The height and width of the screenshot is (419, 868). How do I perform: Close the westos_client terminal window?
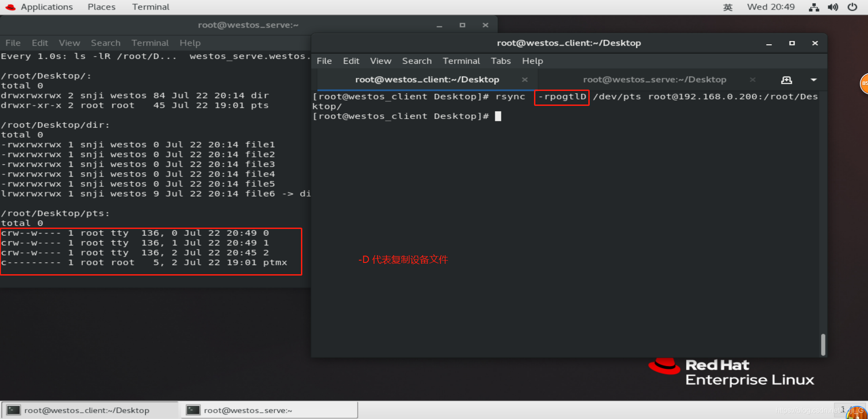pyautogui.click(x=815, y=43)
